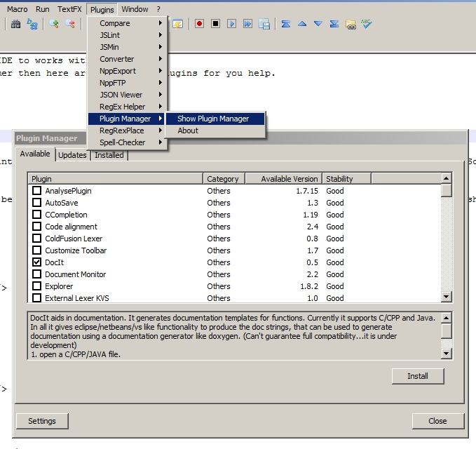476x449 pixels.
Task: Sort by Category column header
Action: [x=224, y=179]
